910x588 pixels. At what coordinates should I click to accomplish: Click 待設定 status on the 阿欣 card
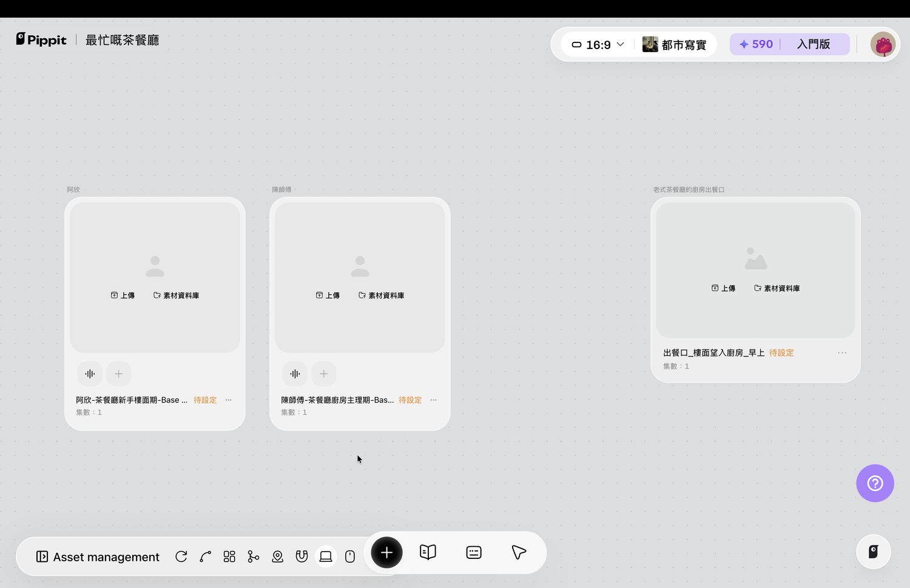click(x=205, y=400)
